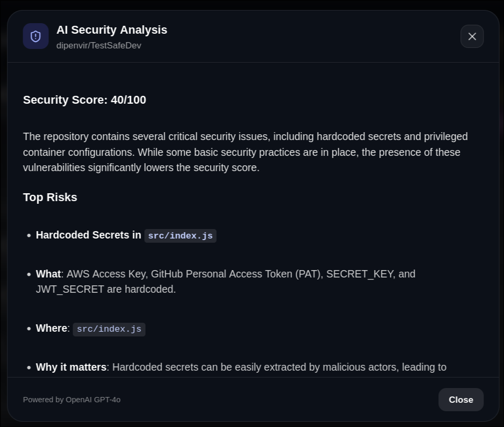The image size is (504, 427).
Task: Click the bold Where label
Action: click(52, 329)
